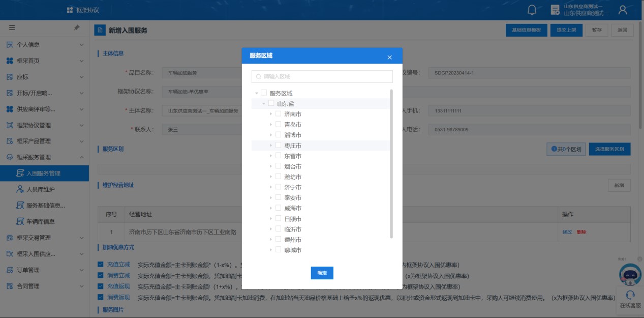Expand the 济宁市 tree node
Viewport: 644px width, 318px height.
(271, 187)
